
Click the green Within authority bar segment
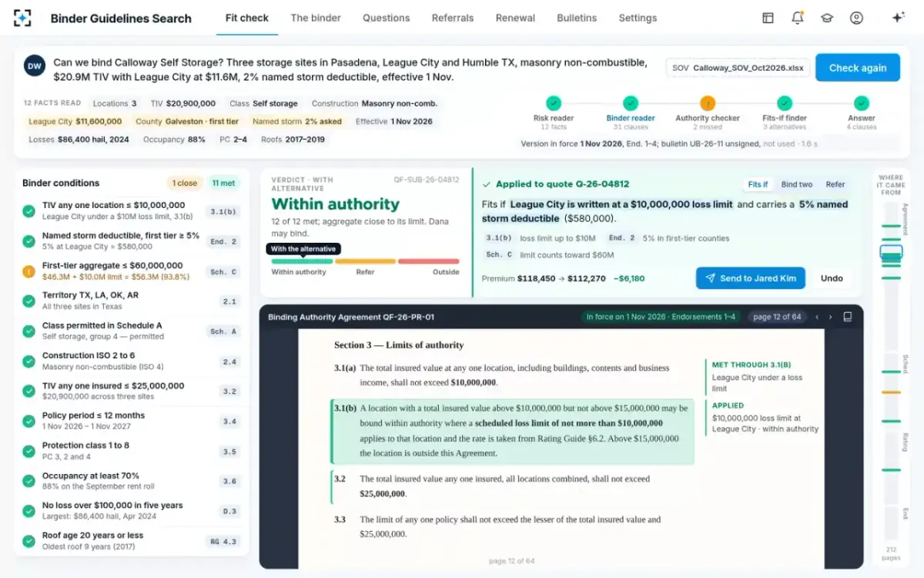coord(302,261)
